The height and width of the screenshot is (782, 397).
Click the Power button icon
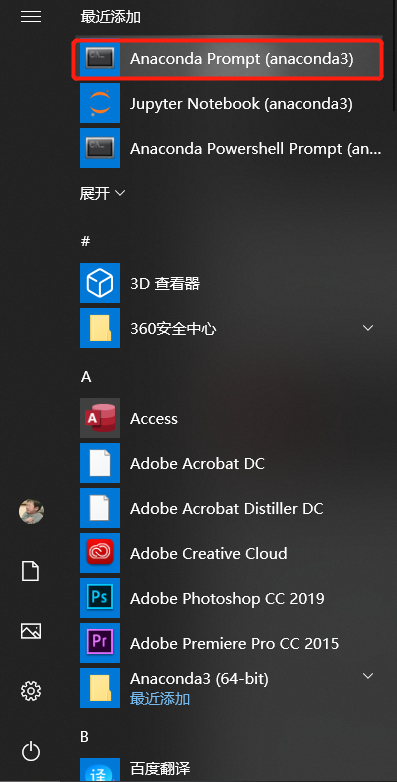(x=31, y=751)
